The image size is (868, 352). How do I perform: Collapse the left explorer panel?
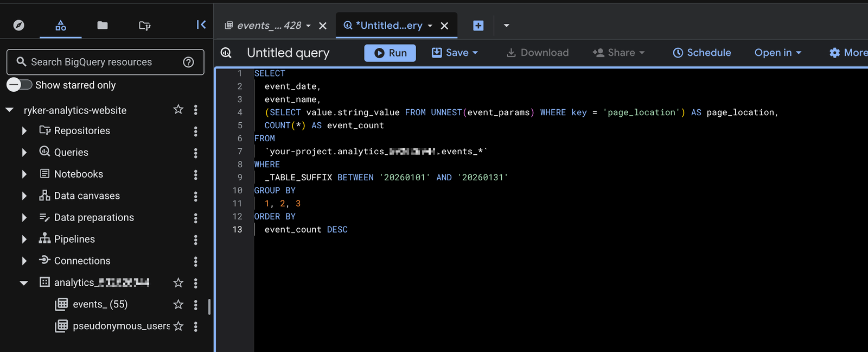(201, 24)
